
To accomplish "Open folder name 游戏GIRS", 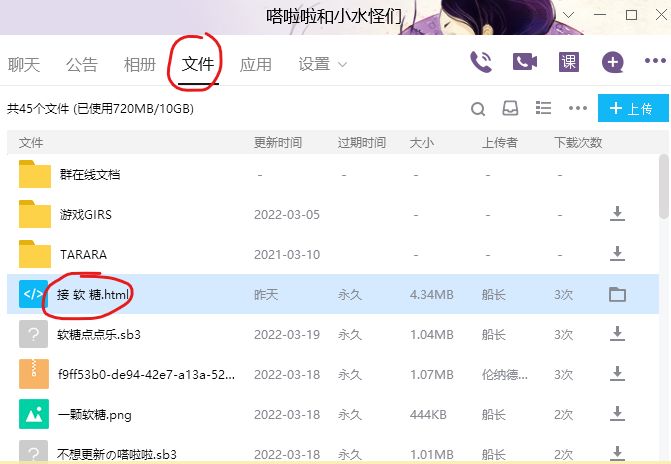I will [x=86, y=214].
